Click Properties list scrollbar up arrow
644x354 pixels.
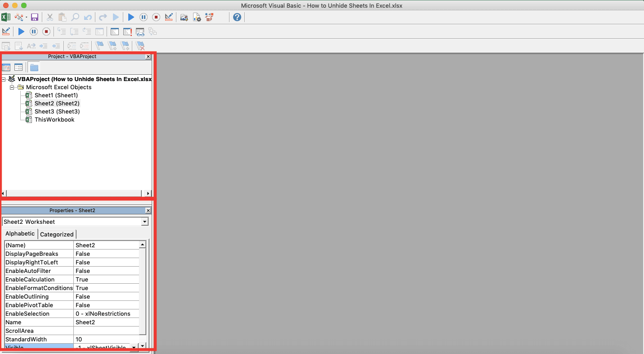pos(143,245)
